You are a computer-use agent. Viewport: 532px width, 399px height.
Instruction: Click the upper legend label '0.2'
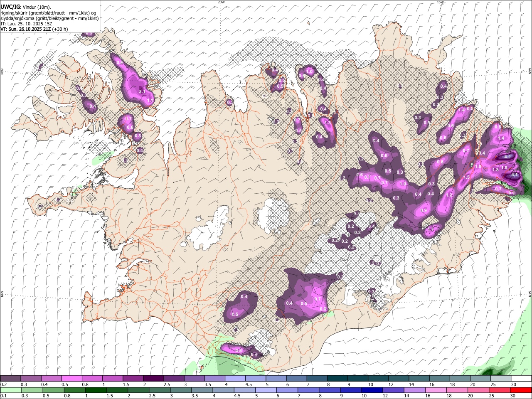pos(4,384)
